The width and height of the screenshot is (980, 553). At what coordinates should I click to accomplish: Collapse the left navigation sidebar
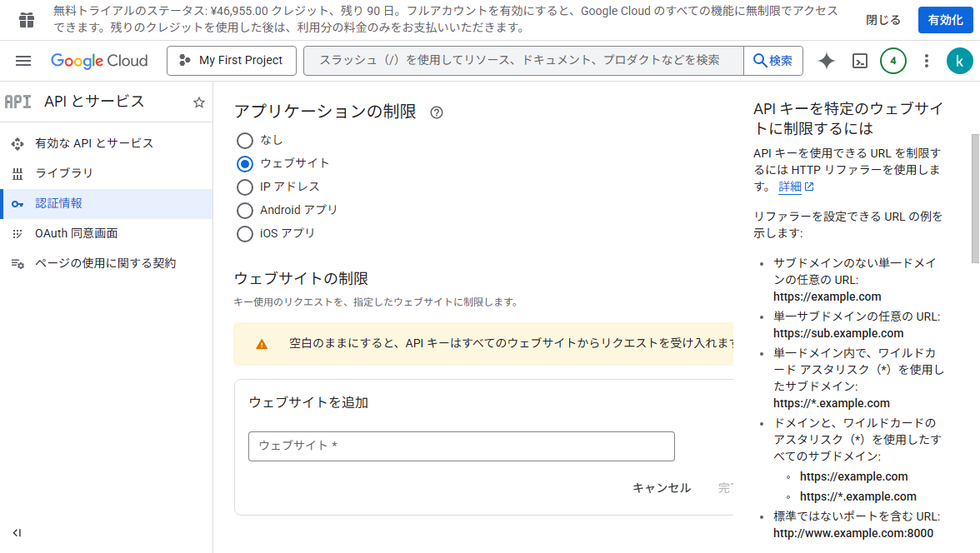(17, 533)
